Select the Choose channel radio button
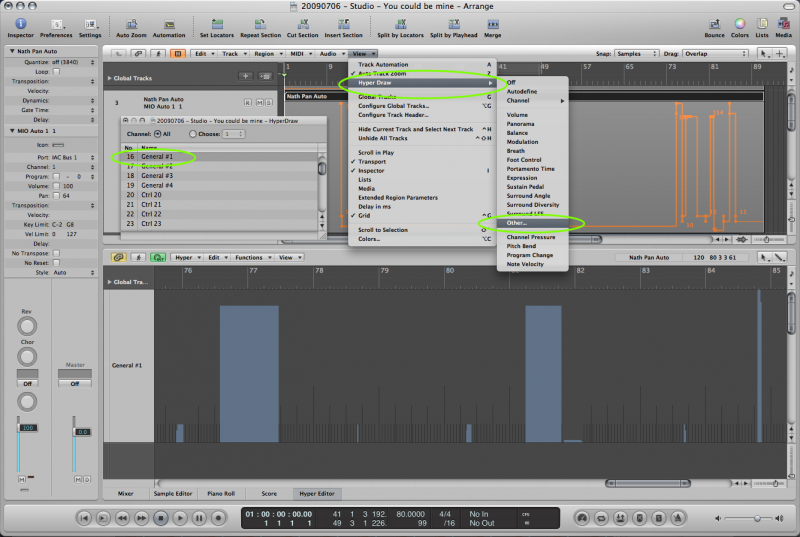Viewport: 800px width, 537px height. [192, 134]
